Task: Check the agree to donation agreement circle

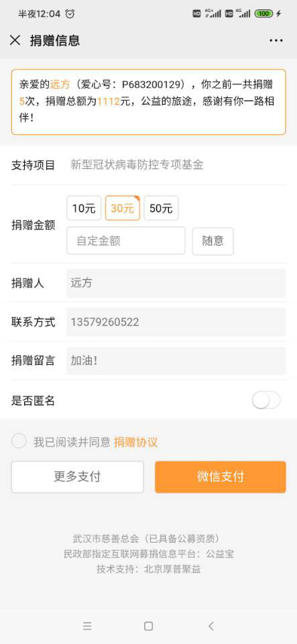Action: [19, 441]
